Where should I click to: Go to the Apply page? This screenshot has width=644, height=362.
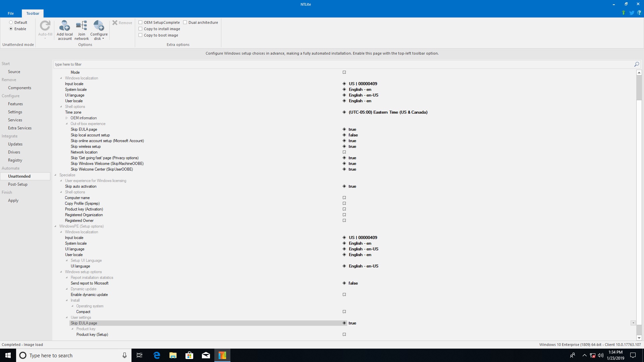(13, 200)
